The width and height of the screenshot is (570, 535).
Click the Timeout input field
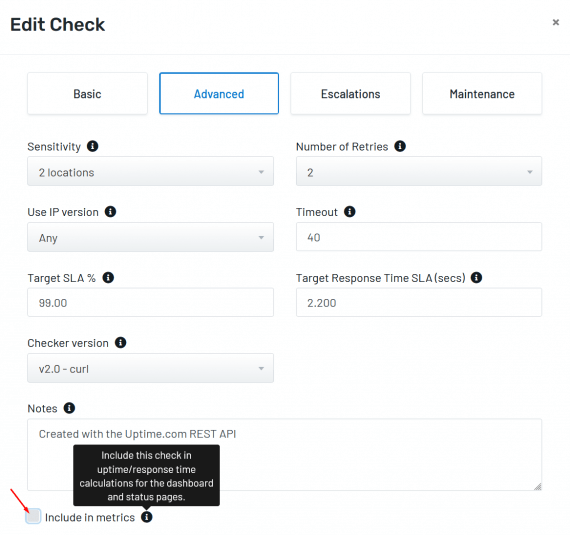(419, 237)
